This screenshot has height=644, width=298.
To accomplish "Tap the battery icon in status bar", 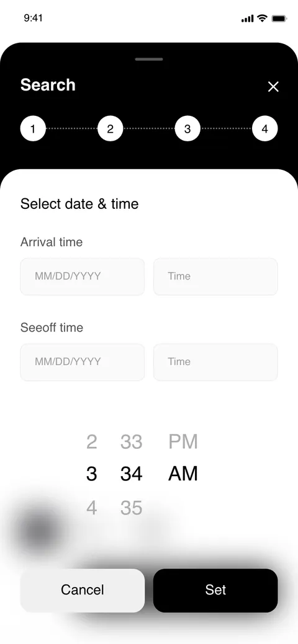I will (279, 19).
